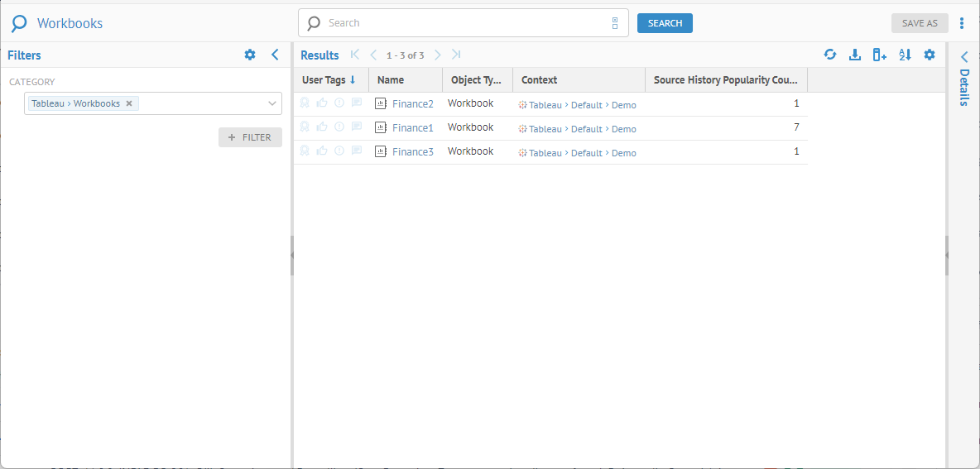Endorse Finance1 with thumbs up
This screenshot has height=469, width=980.
(322, 127)
